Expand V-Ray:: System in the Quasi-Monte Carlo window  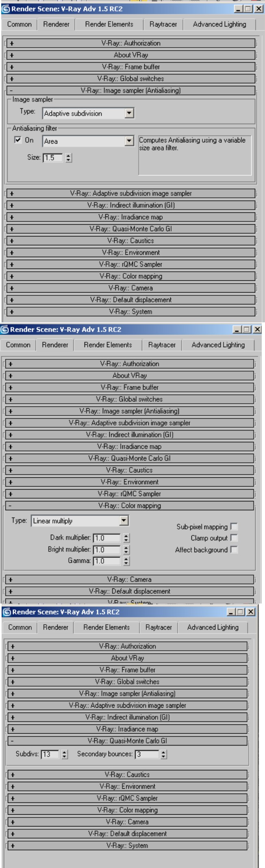tap(127, 846)
